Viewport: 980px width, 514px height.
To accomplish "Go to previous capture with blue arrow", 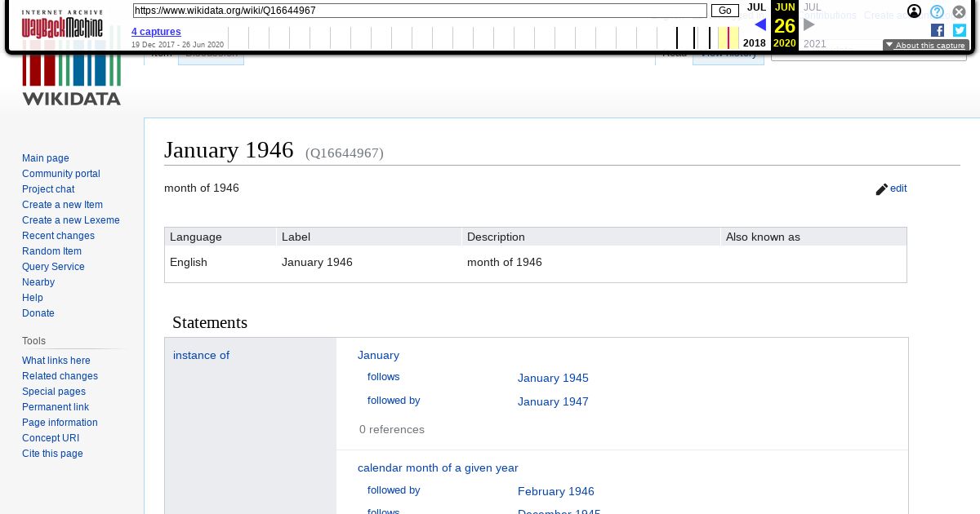I will [x=760, y=25].
